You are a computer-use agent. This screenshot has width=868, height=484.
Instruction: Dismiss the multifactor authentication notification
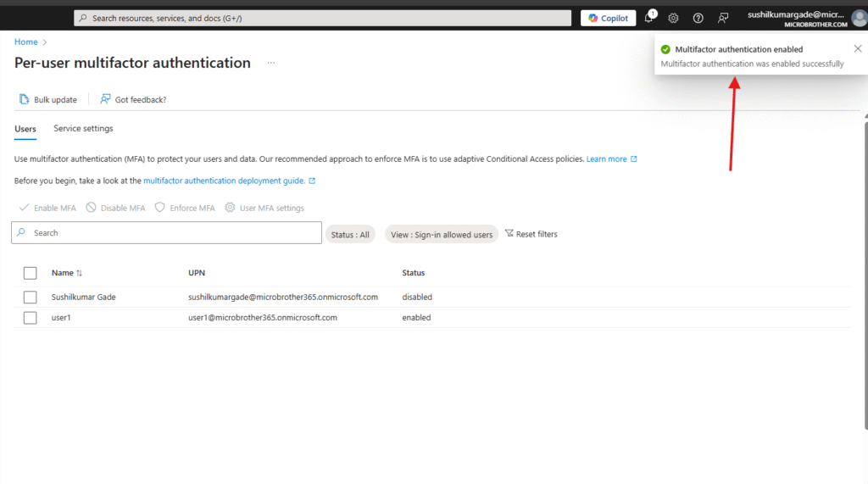point(857,48)
